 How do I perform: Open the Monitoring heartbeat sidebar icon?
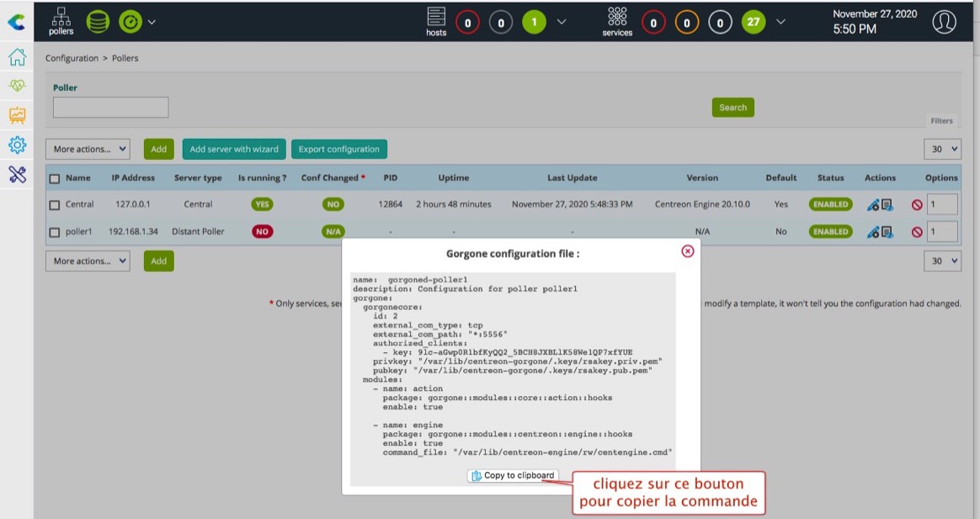[x=17, y=86]
